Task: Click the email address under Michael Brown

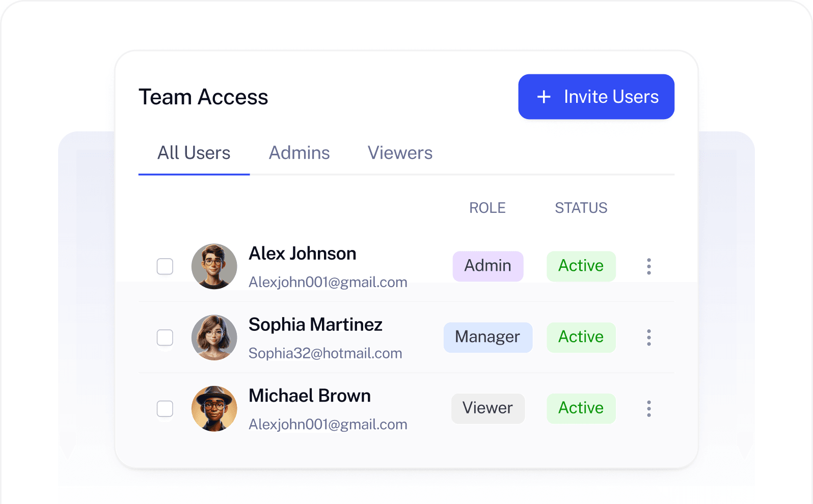Action: point(328,425)
